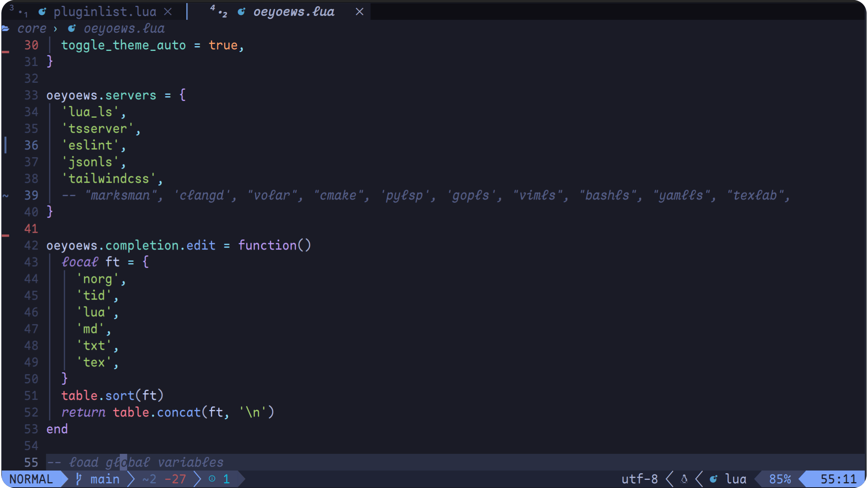This screenshot has width=868, height=488.
Task: Click the NORMAL mode indicator
Action: click(31, 479)
